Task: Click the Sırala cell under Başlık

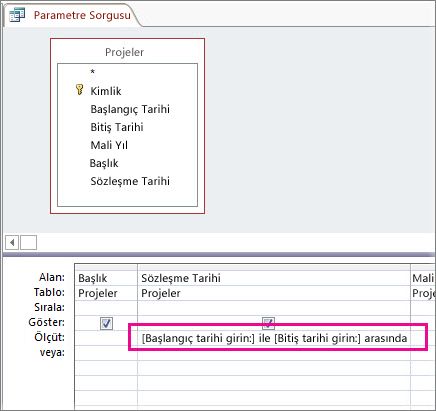Action: [x=106, y=308]
